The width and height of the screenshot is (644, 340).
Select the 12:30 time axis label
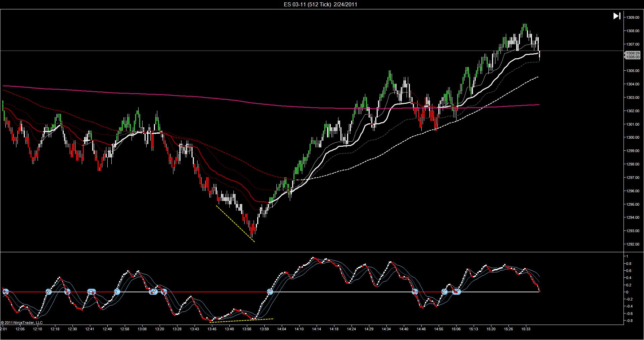pyautogui.click(x=72, y=329)
